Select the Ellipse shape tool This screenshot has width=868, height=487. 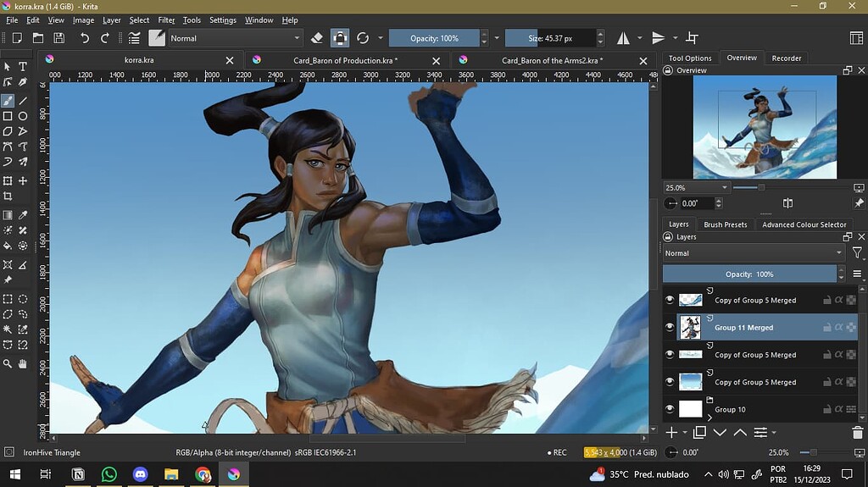23,116
